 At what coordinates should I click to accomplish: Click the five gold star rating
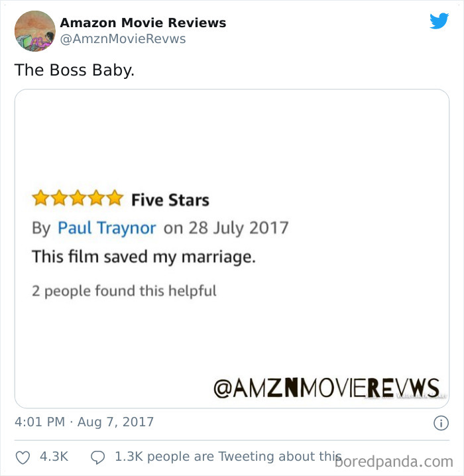pyautogui.click(x=78, y=198)
